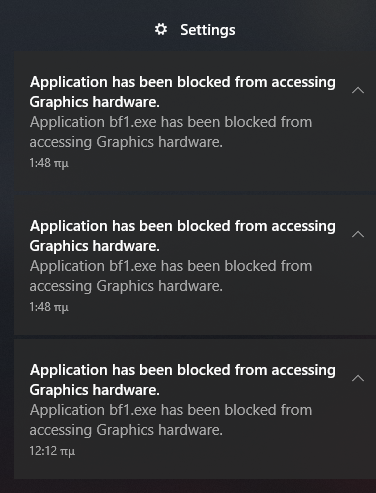This screenshot has height=493, width=376.
Task: Open the bold title of the 12:12 notification
Action: click(183, 380)
